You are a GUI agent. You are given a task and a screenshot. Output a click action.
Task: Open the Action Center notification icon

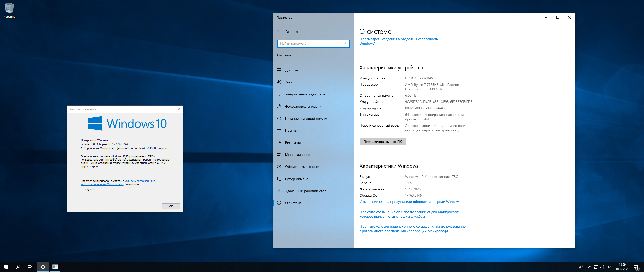(x=636, y=267)
